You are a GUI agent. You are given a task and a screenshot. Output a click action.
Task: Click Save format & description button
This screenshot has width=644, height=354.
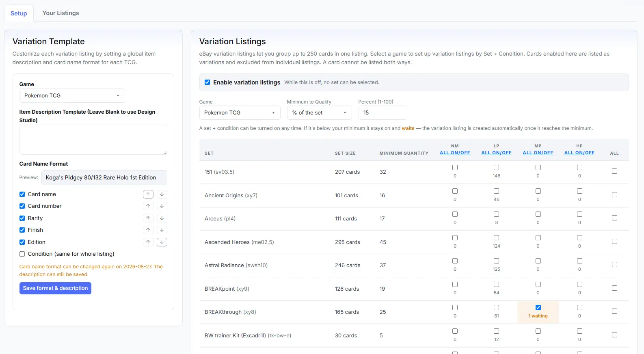[x=55, y=288]
